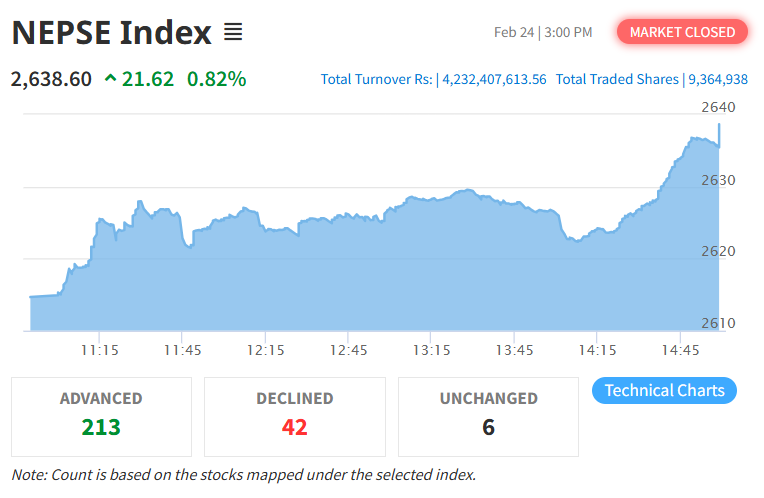The width and height of the screenshot is (764, 498).
Task: Click the Technical Charts button
Action: pyautogui.click(x=664, y=390)
